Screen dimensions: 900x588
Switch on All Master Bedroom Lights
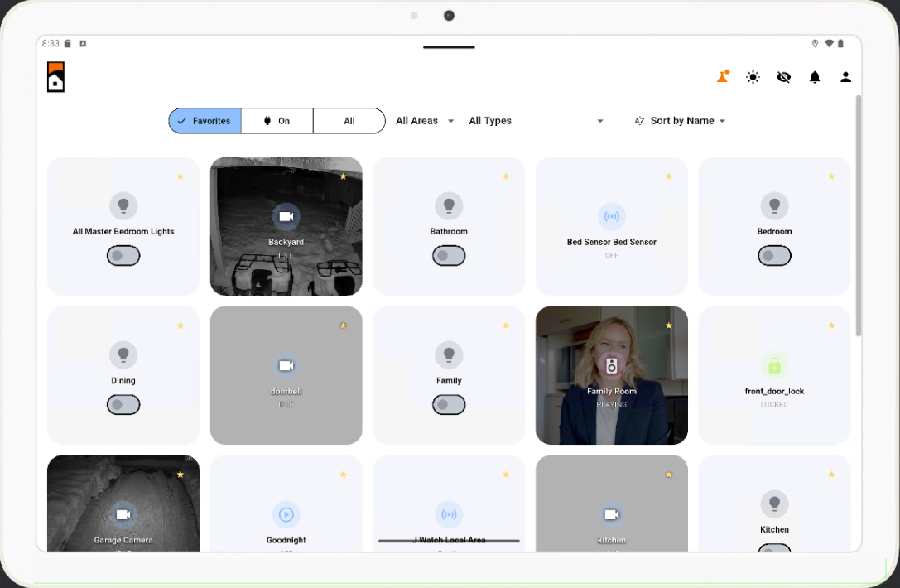(x=123, y=256)
